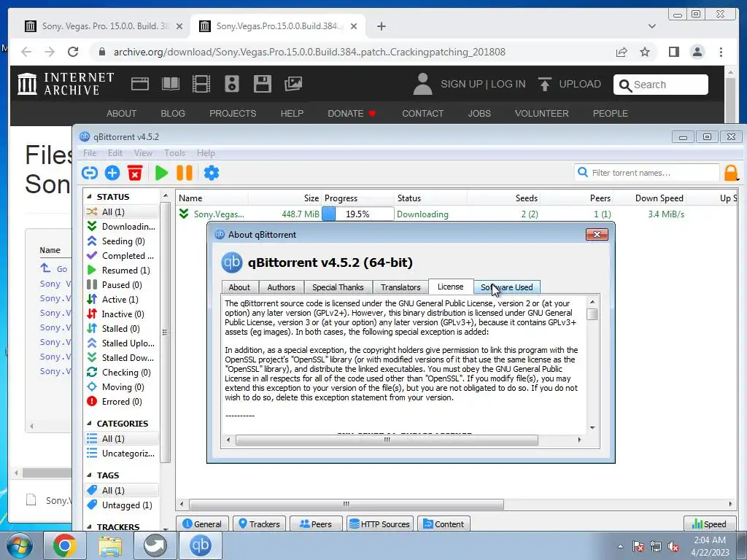Open the Help menu in qBittorrent
The image size is (747, 560).
(206, 153)
